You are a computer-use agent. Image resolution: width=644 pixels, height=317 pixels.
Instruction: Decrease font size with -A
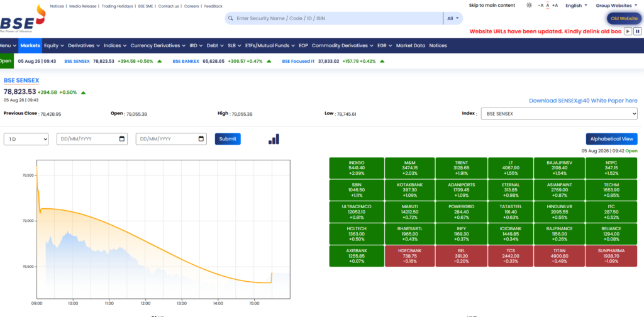(540, 6)
